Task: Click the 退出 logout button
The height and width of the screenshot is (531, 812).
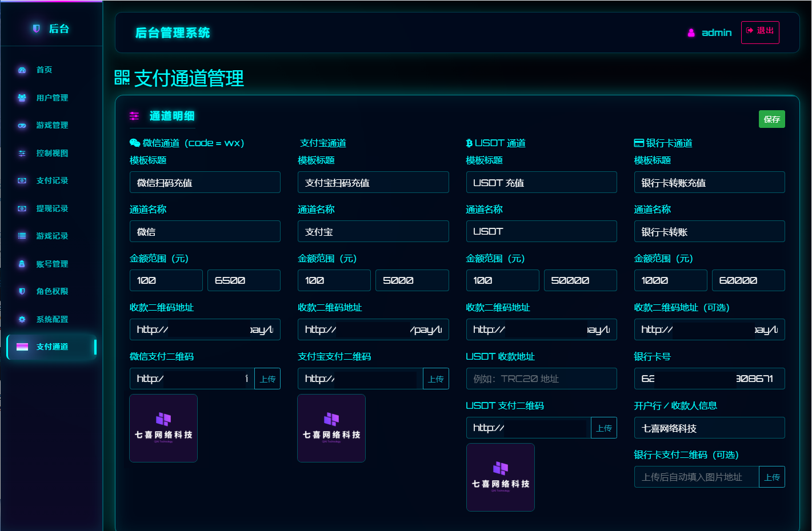Action: [x=760, y=32]
